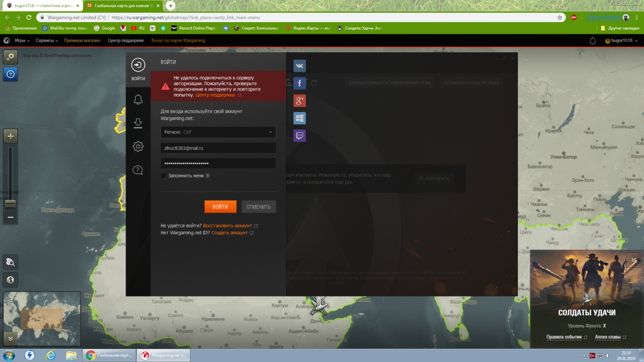Open notifications bell in launcher sidebar
The width and height of the screenshot is (644, 362).
pos(138,99)
